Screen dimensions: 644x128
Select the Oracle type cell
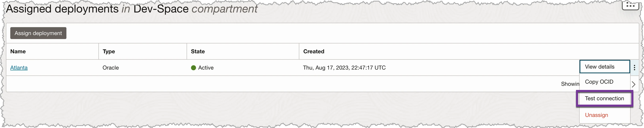click(x=110, y=68)
